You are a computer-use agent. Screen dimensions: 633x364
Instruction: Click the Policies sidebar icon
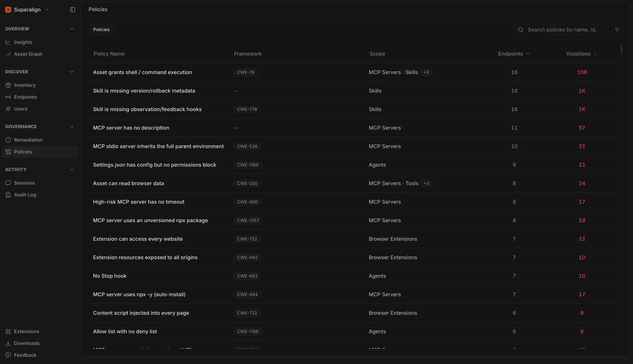pos(8,152)
